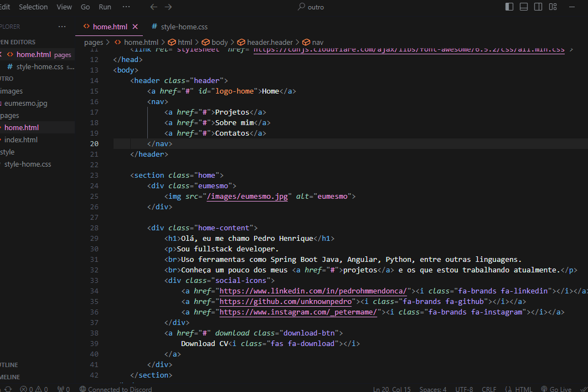The width and height of the screenshot is (588, 392).
Task: Collapse the pages folder
Action: (9, 116)
